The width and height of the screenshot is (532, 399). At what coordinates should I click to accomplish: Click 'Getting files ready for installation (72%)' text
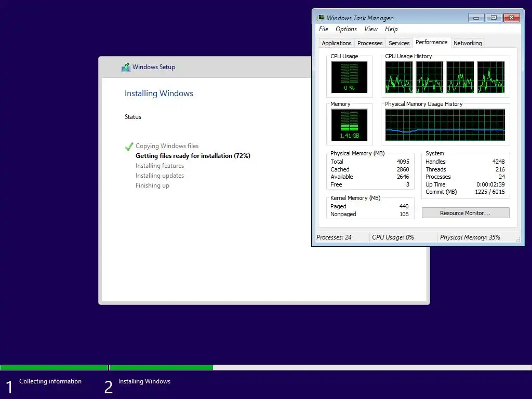[x=193, y=156]
